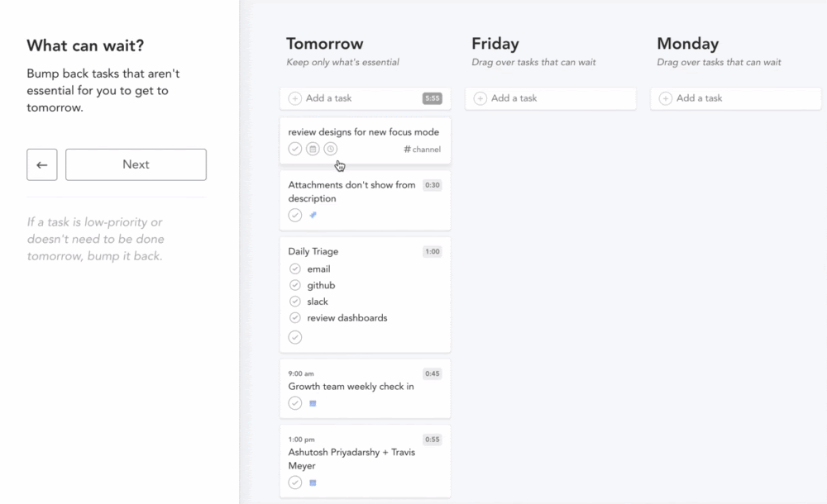Open the 0:30 time estimate on Attachments task
The width and height of the screenshot is (827, 504).
tap(432, 185)
